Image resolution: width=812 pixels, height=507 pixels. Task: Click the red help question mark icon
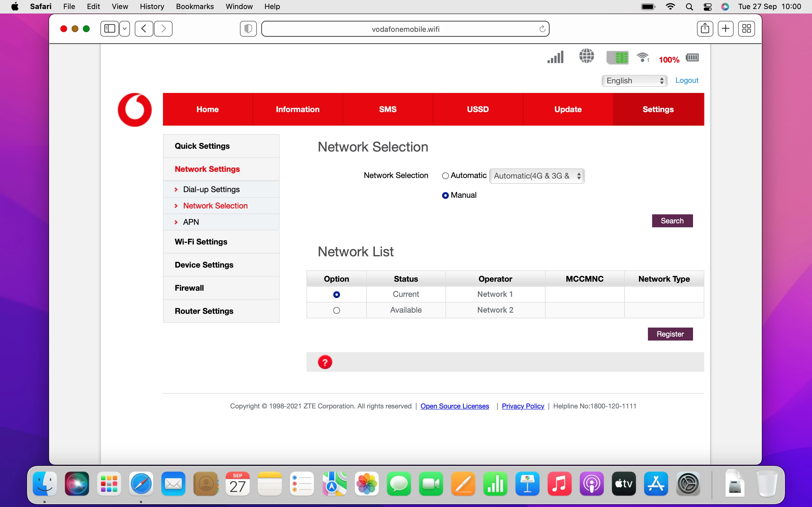tap(325, 362)
